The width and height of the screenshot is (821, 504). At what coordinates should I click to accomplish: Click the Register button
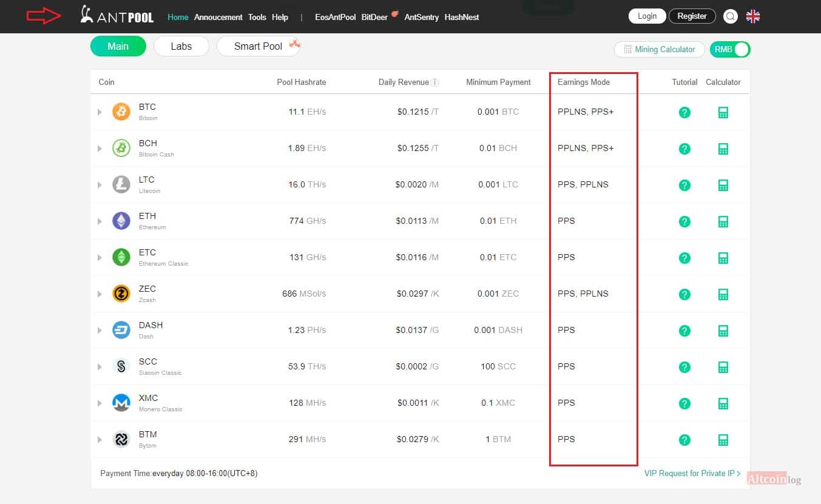tap(692, 16)
